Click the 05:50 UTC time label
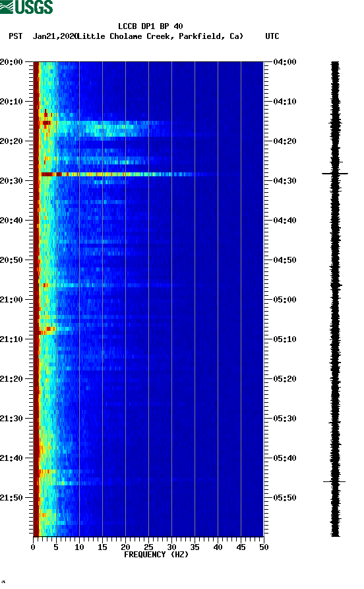The width and height of the screenshot is (364, 589). 285,498
